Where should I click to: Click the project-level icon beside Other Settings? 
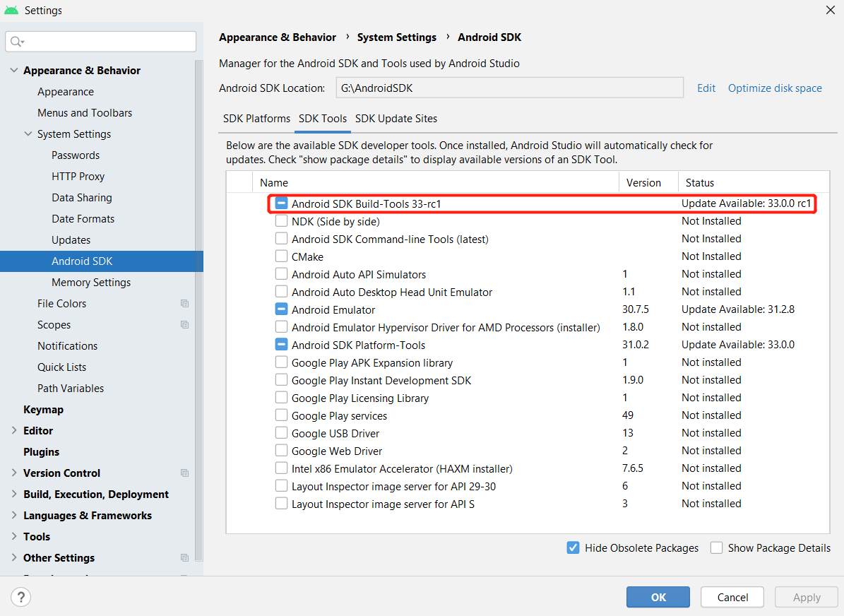(x=184, y=558)
